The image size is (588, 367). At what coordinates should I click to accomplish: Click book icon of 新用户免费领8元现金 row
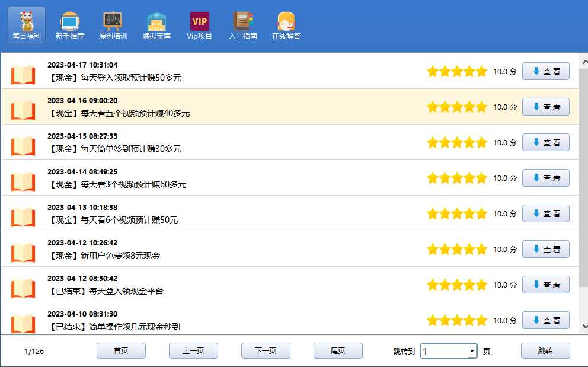point(23,253)
